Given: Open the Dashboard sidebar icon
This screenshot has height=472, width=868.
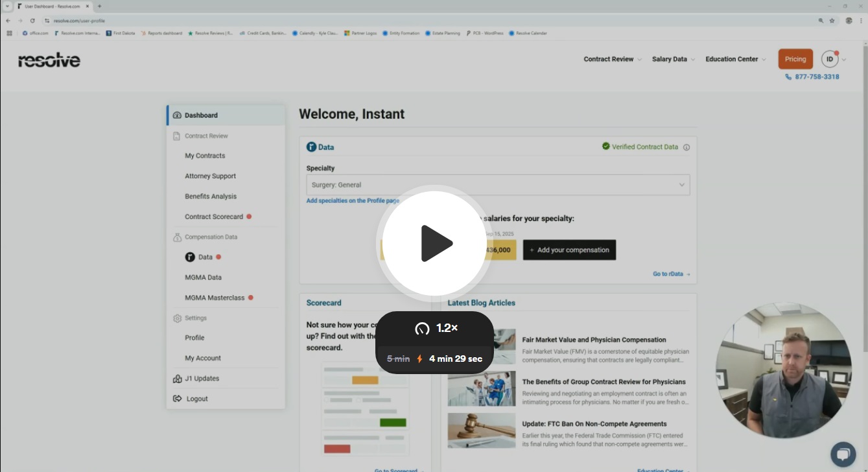Looking at the screenshot, I should pyautogui.click(x=177, y=115).
